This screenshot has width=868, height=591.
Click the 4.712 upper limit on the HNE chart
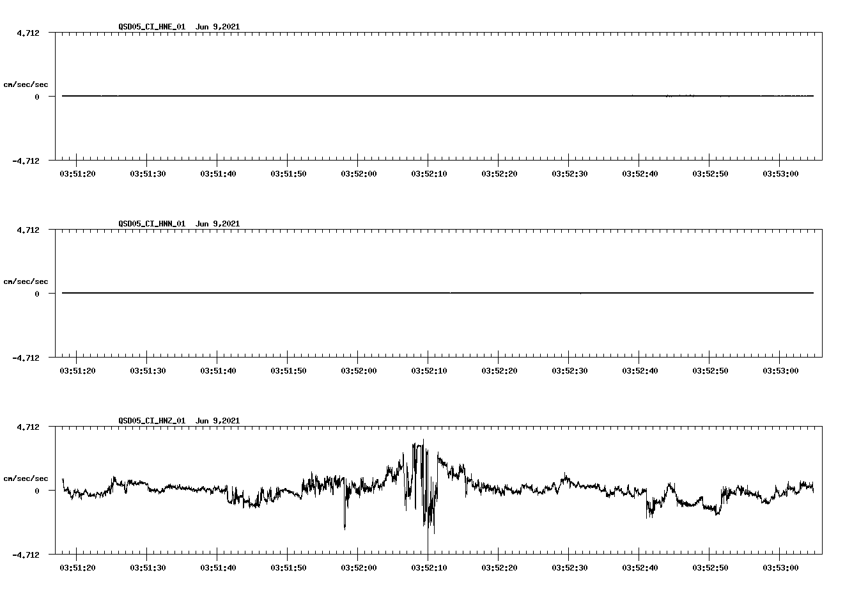pyautogui.click(x=28, y=33)
